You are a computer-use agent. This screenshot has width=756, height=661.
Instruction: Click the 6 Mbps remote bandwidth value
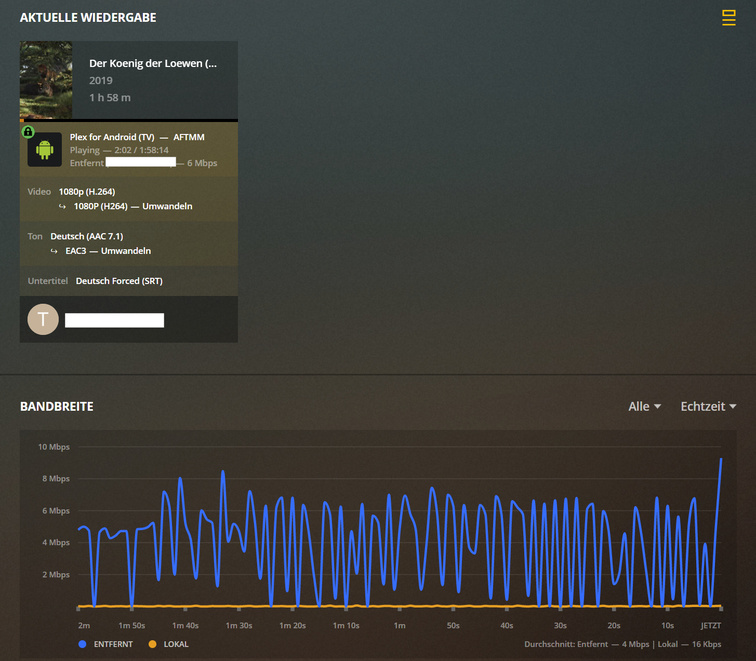(202, 163)
